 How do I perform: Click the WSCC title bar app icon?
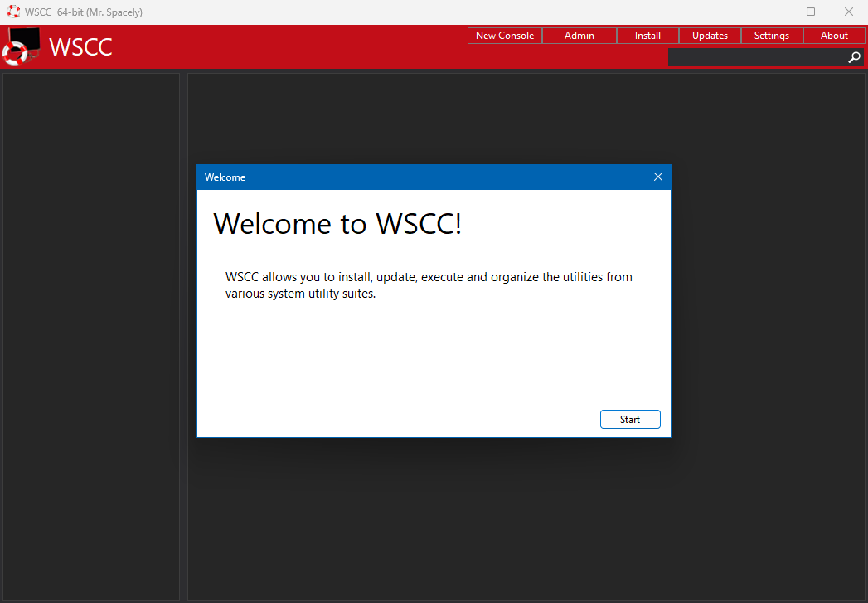(13, 12)
